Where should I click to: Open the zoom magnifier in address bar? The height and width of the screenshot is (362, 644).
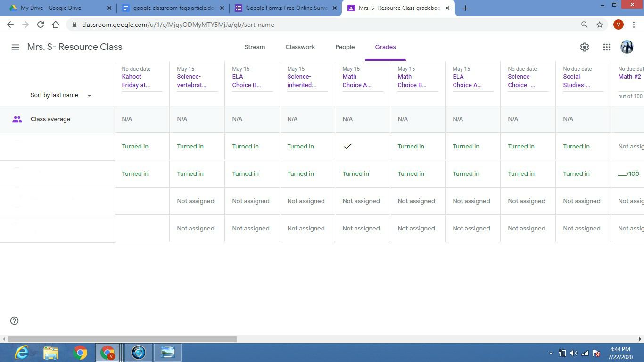[585, 25]
